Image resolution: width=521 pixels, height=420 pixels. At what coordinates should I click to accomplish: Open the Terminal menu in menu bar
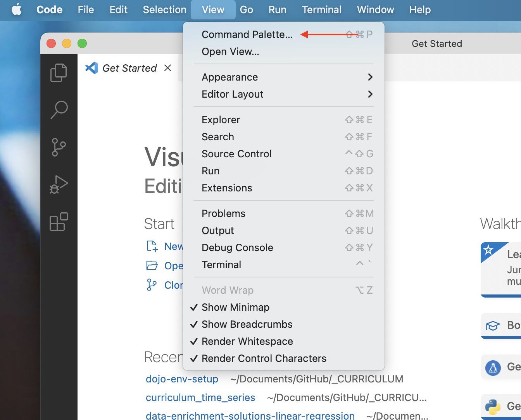tap(322, 9)
